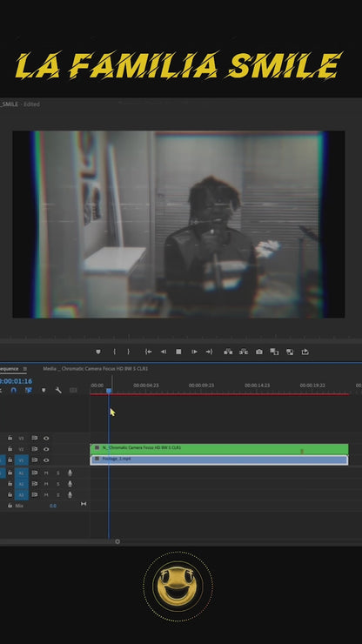Hide the V2 track with eye icon
The height and width of the screenshot is (644, 362).
[x=46, y=449]
